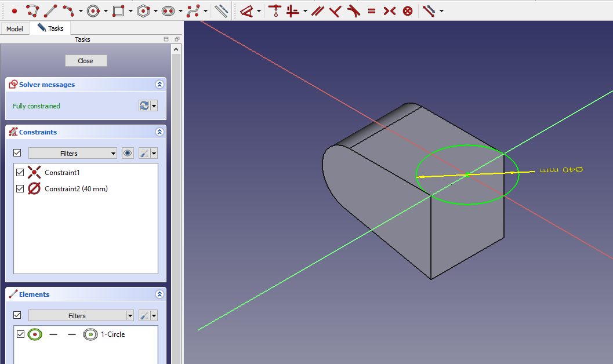Pick the Create Circle tool
Screen dimensions: 613x364
coord(93,10)
